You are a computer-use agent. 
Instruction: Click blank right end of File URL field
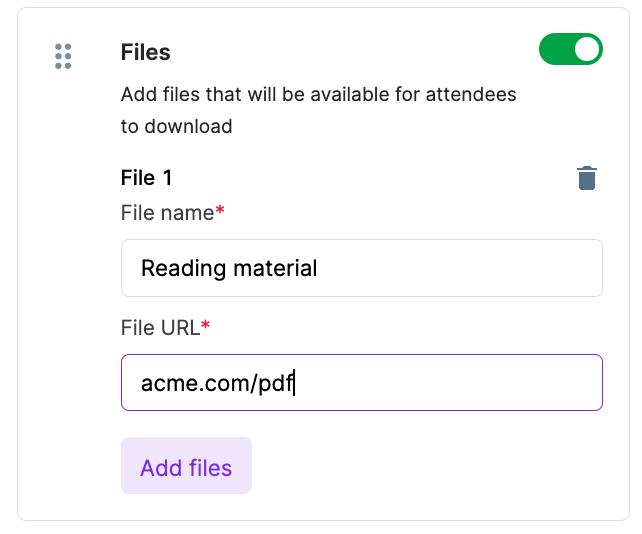click(x=540, y=382)
